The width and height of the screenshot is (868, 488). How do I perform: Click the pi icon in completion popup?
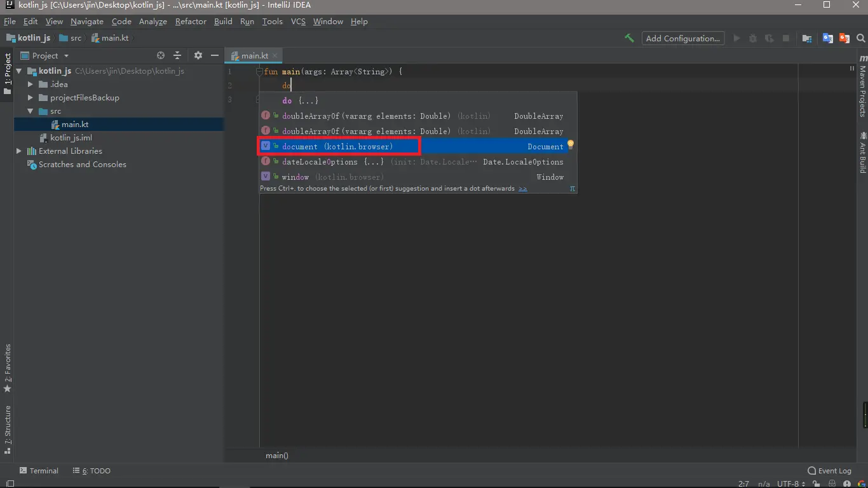(x=573, y=189)
